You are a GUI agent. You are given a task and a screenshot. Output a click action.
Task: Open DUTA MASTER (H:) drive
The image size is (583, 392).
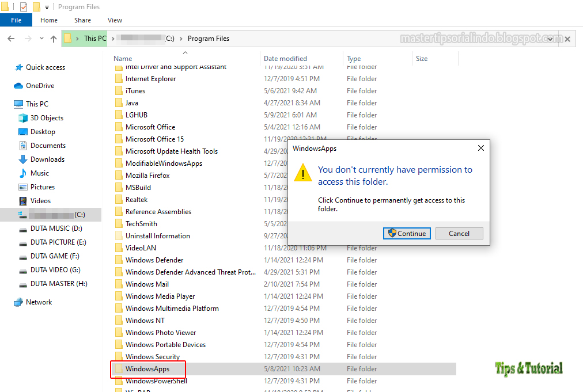[59, 284]
